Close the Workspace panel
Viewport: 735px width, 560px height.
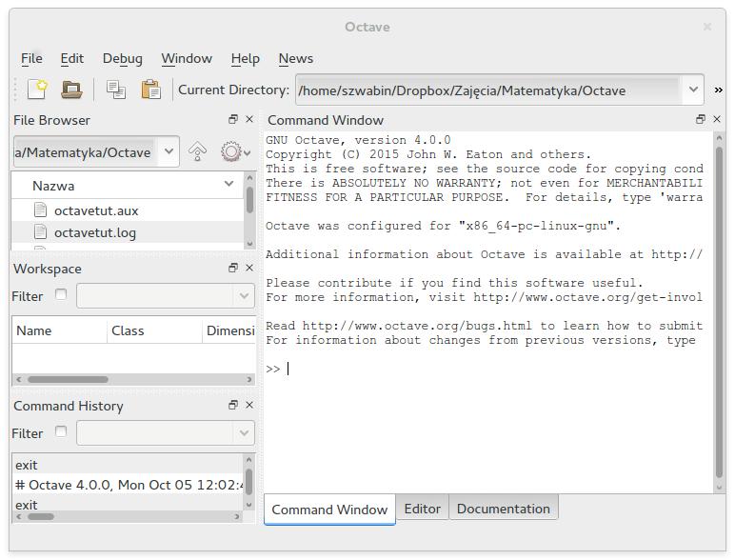click(x=249, y=268)
